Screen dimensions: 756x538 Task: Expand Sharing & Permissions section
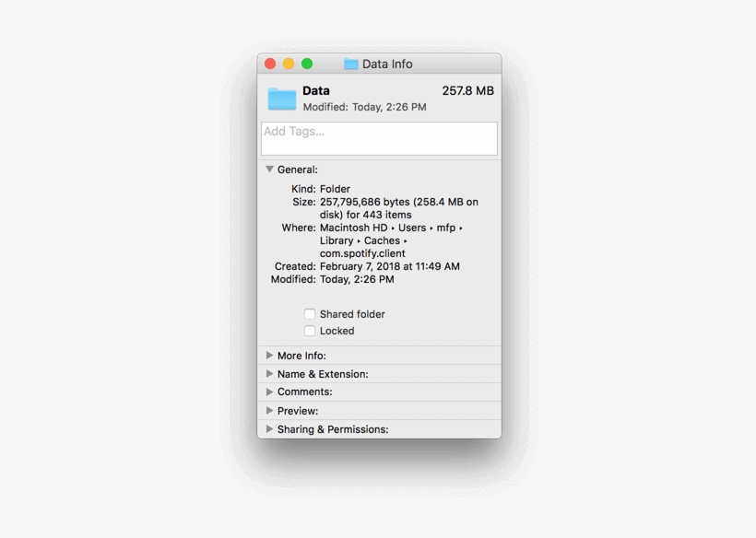point(269,428)
